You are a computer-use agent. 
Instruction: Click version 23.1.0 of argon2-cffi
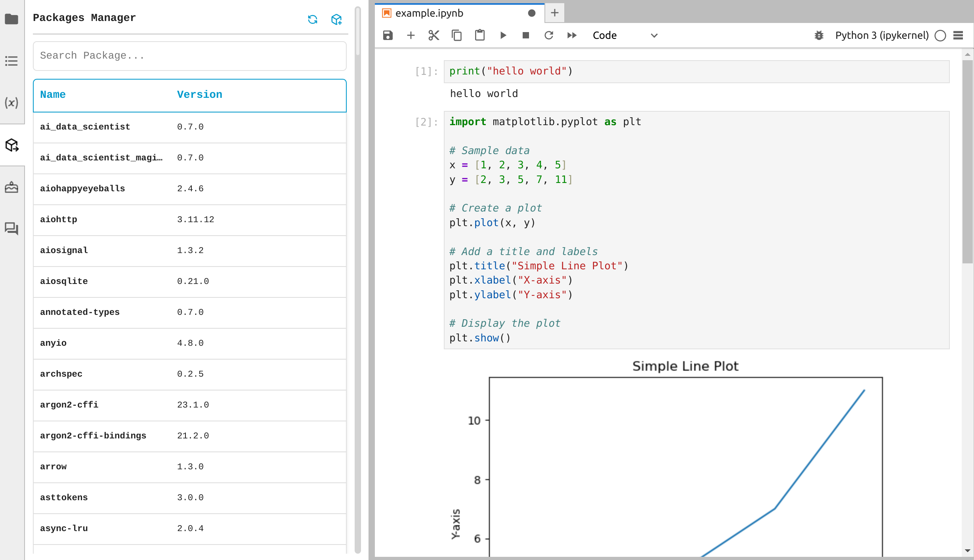click(193, 405)
